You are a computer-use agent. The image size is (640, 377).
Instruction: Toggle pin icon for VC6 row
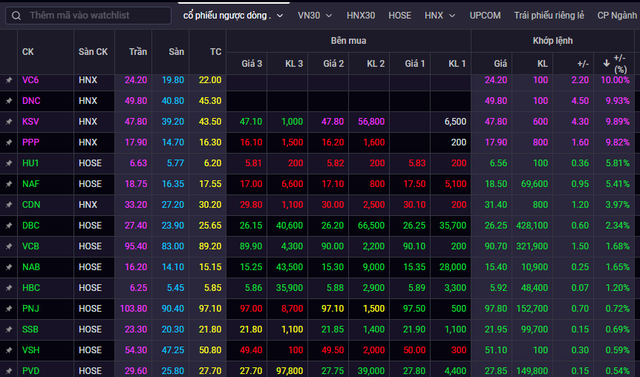pyautogui.click(x=9, y=80)
